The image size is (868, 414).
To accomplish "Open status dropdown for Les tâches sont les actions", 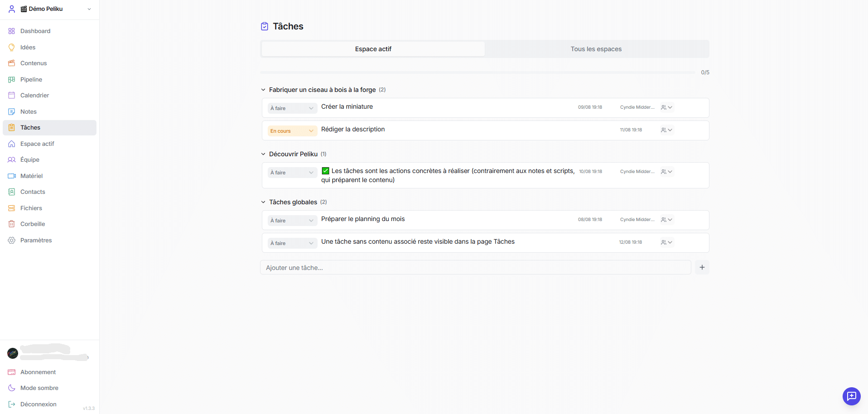I will [x=292, y=173].
